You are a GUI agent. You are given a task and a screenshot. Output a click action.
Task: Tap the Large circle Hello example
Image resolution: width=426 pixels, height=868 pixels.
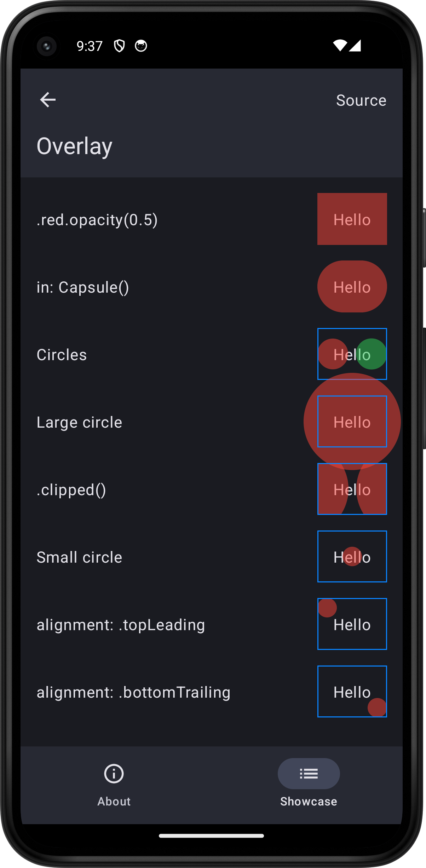click(x=352, y=422)
